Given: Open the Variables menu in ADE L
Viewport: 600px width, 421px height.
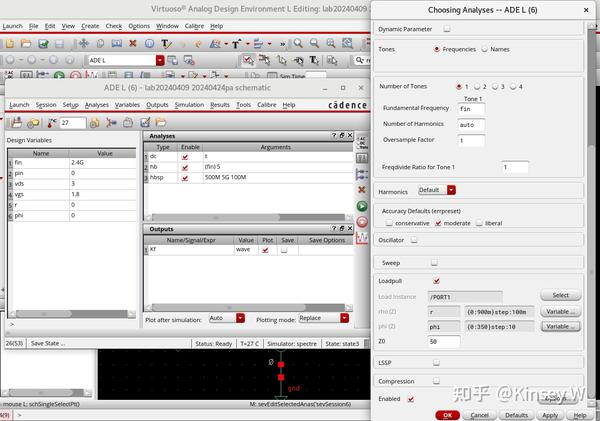Looking at the screenshot, I should click(127, 105).
